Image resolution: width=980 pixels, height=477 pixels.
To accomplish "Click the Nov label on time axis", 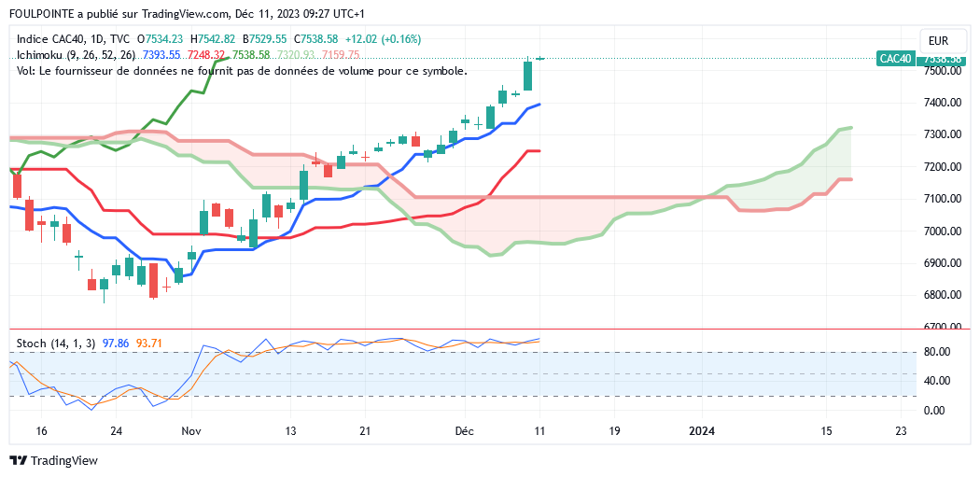I will tap(190, 431).
